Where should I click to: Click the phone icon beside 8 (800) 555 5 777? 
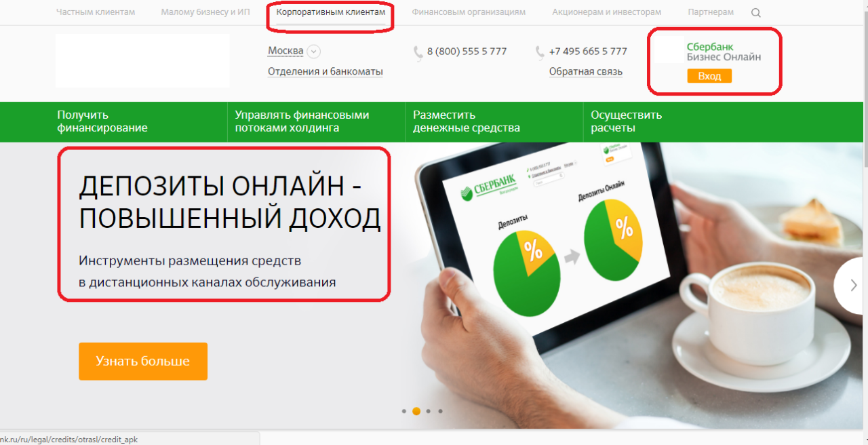tap(418, 53)
